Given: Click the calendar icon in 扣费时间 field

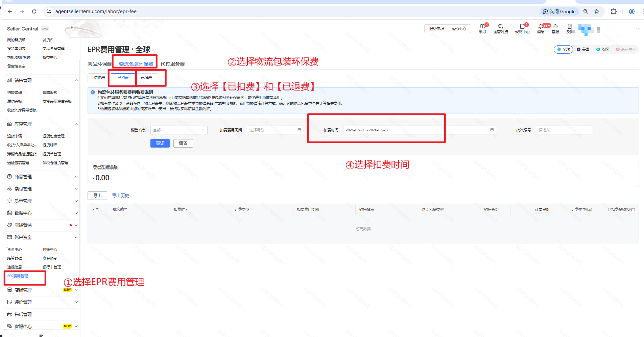Looking at the screenshot, I should [x=492, y=130].
